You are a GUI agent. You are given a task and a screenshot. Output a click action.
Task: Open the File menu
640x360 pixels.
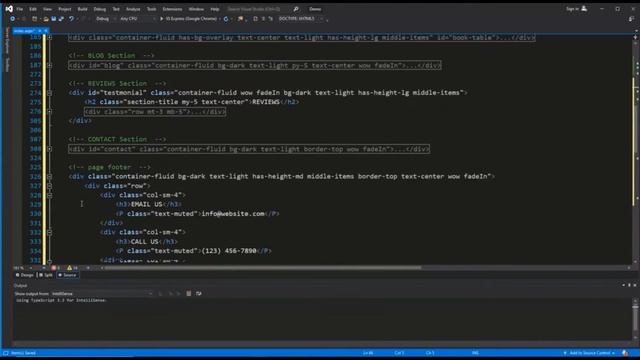pyautogui.click(x=20, y=9)
